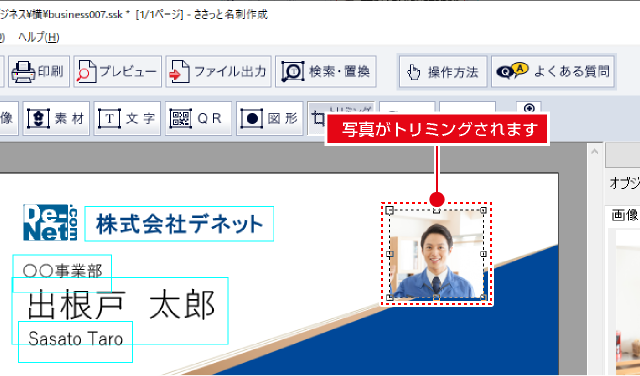
Task: Select the portrait photo on card
Action: tap(436, 254)
